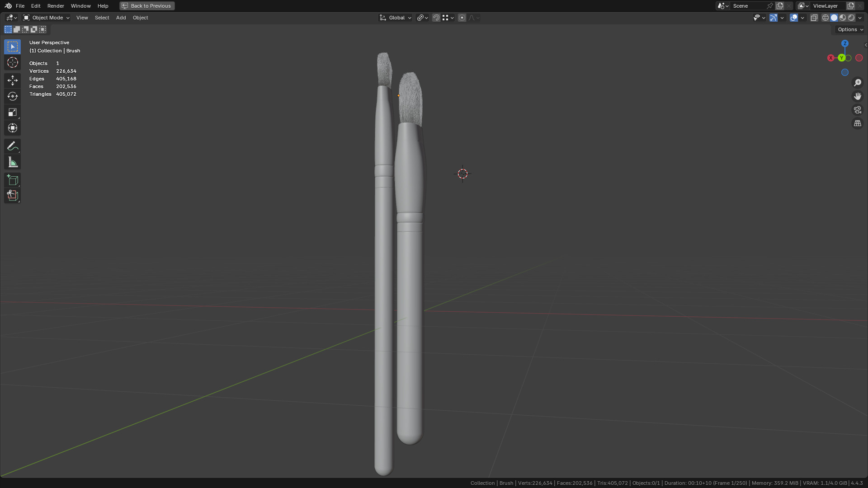Image resolution: width=868 pixels, height=488 pixels.
Task: Select the Select Box tool
Action: (12, 47)
